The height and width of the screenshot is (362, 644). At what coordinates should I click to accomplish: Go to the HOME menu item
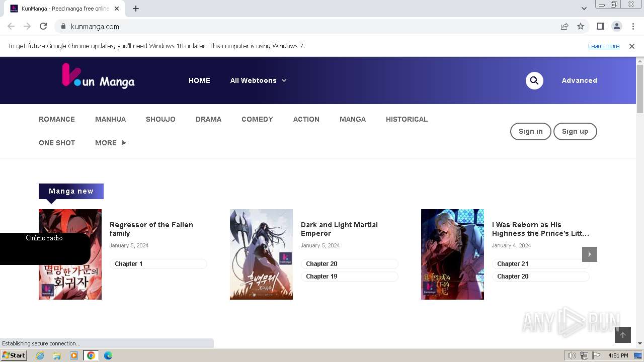point(199,80)
